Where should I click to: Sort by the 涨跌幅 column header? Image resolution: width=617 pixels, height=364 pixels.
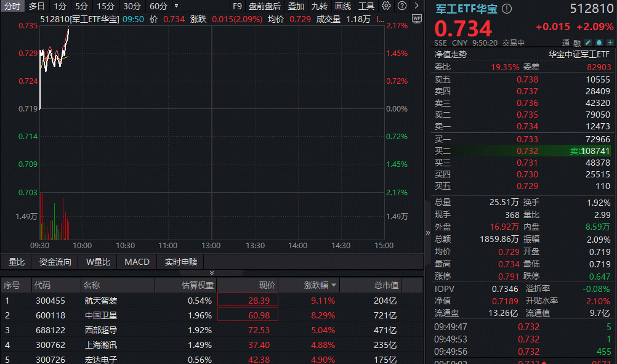point(320,285)
